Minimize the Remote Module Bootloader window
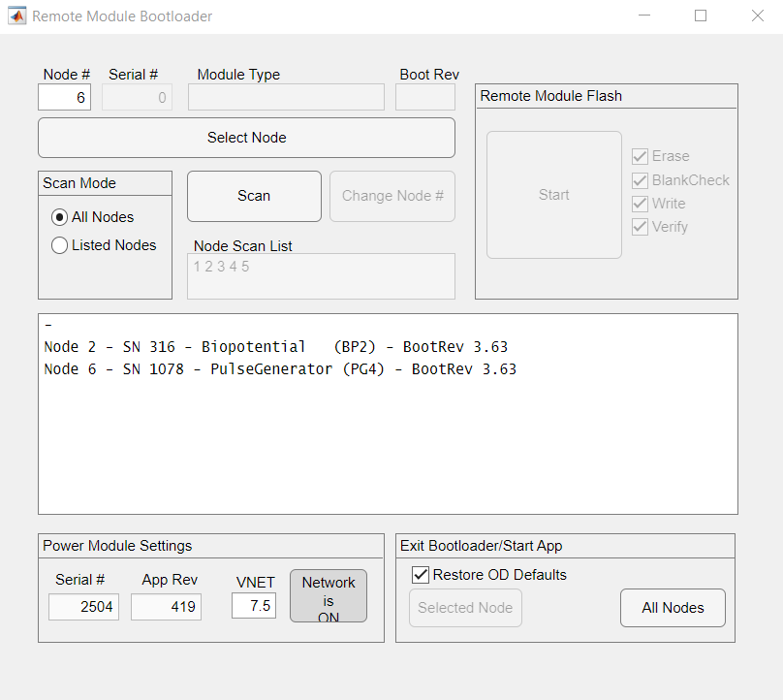The width and height of the screenshot is (783, 700). point(644,16)
